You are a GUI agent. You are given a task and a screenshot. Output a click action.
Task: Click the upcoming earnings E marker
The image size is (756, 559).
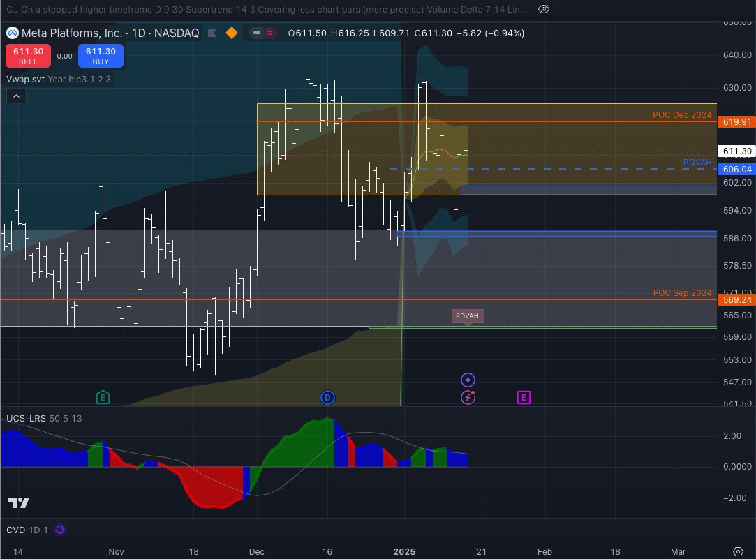click(524, 398)
